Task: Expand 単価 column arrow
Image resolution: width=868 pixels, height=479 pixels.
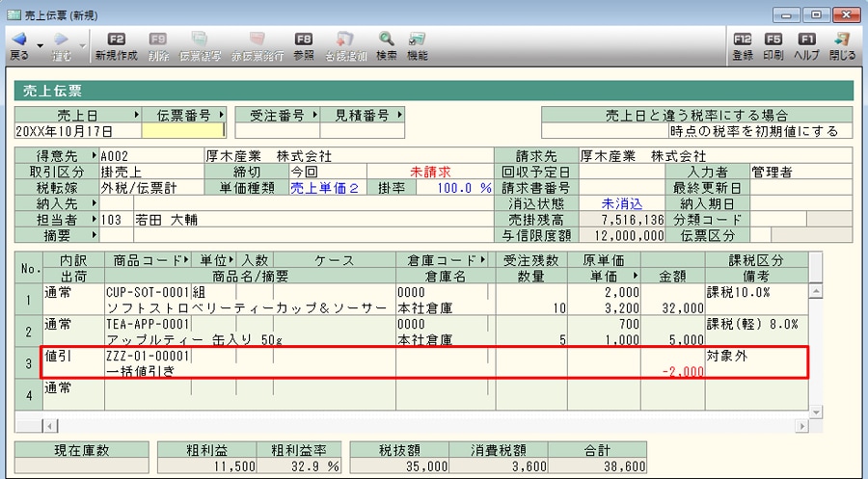Action: pyautogui.click(x=635, y=276)
